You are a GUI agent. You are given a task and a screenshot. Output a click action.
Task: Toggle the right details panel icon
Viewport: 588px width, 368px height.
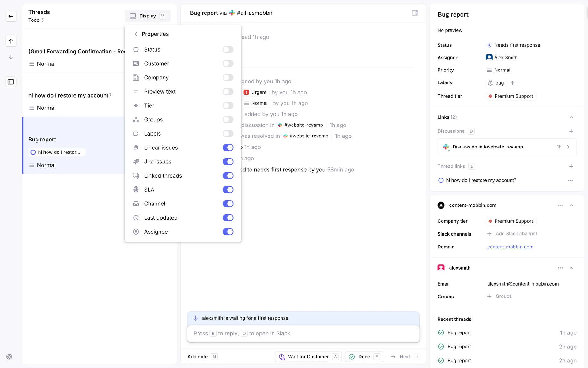point(415,13)
